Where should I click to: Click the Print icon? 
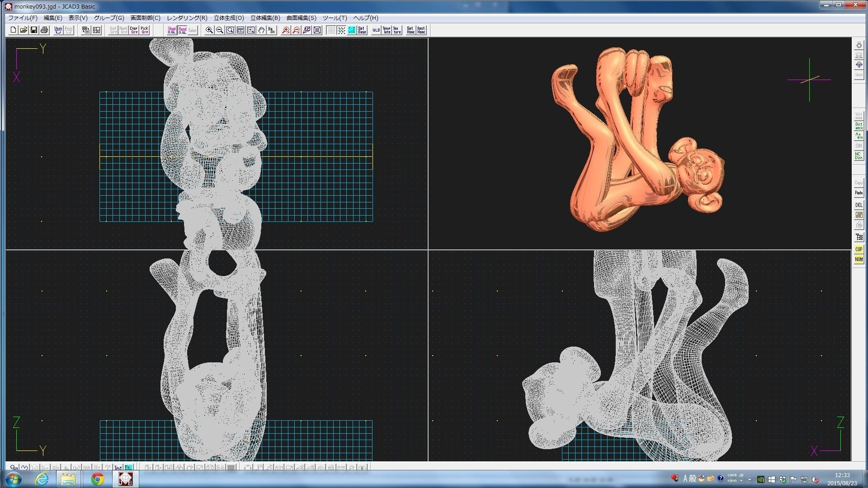coord(44,30)
